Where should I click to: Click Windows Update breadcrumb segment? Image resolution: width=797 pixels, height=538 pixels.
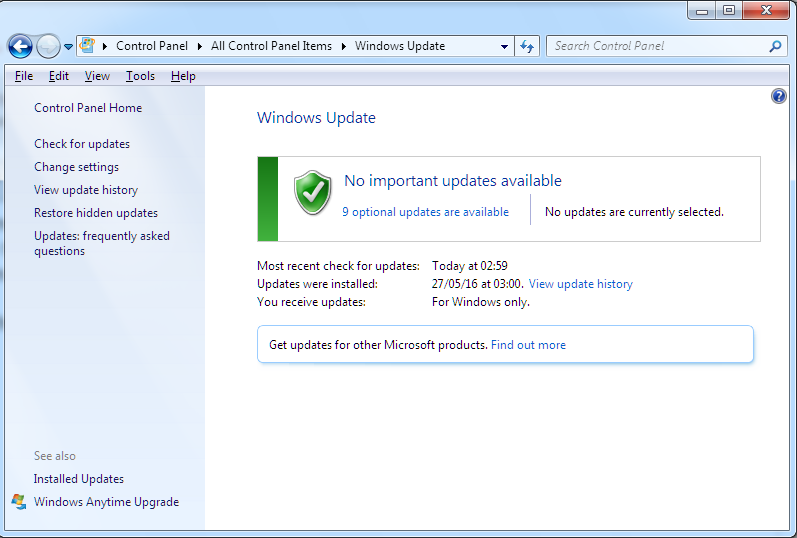point(400,46)
